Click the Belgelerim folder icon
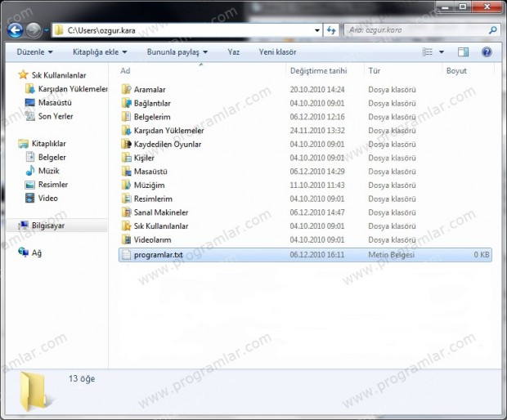The image size is (507, 420). coord(126,117)
